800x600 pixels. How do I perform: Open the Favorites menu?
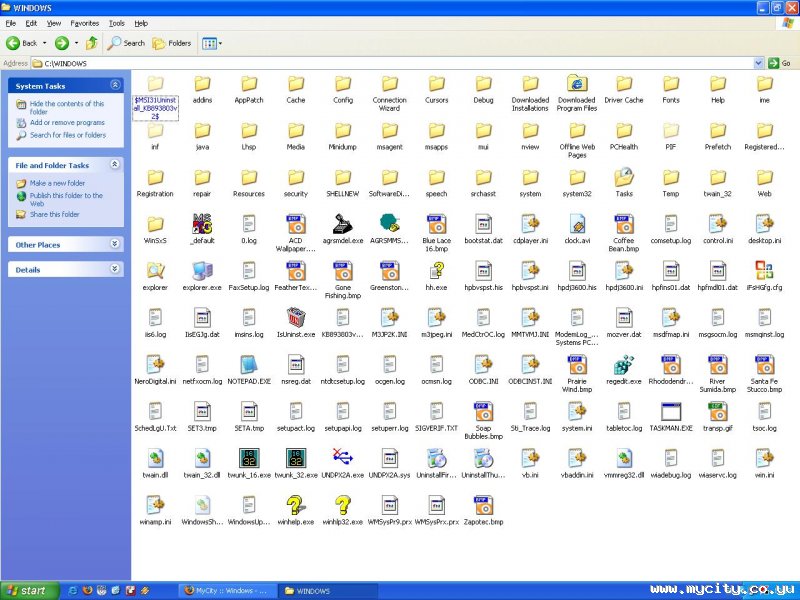pyautogui.click(x=85, y=22)
